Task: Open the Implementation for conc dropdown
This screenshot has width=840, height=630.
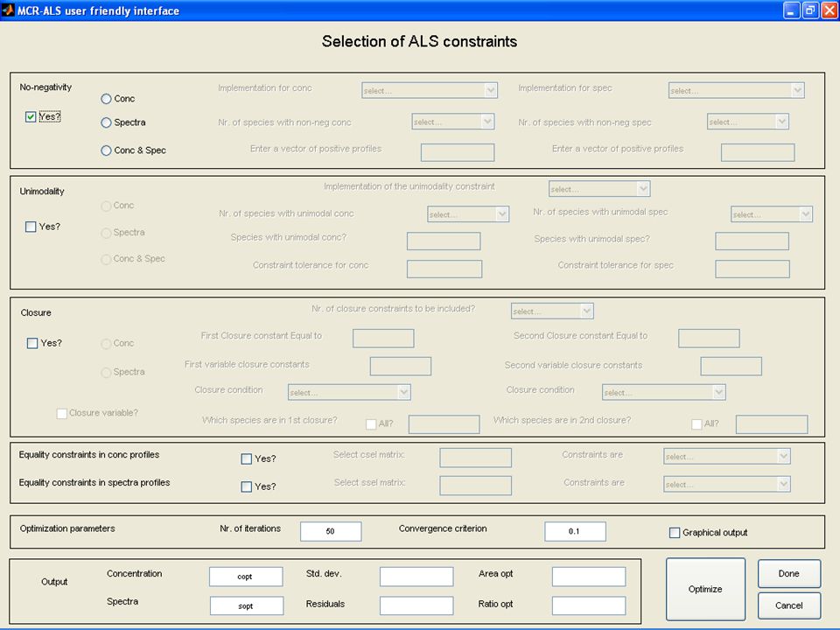Action: [x=430, y=90]
